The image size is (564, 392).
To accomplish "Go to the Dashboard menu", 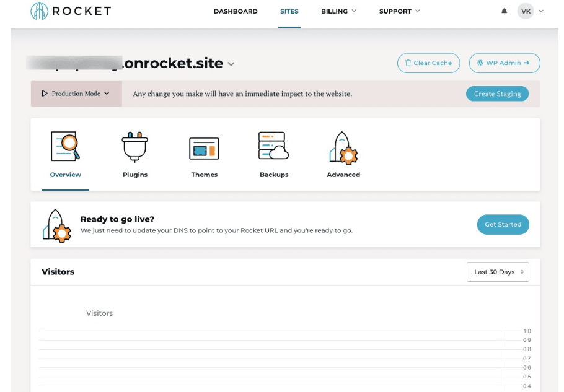I will click(236, 11).
